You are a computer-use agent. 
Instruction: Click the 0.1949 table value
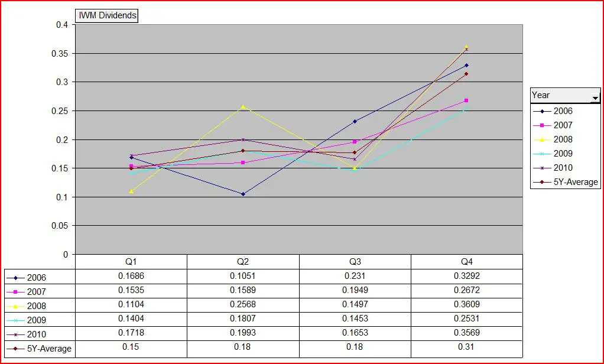355,290
